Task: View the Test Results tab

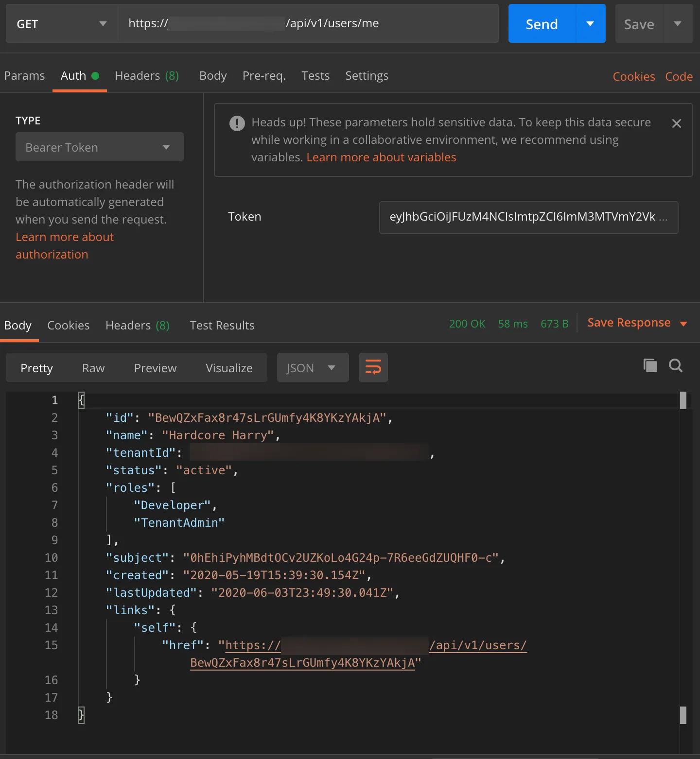Action: 222,326
